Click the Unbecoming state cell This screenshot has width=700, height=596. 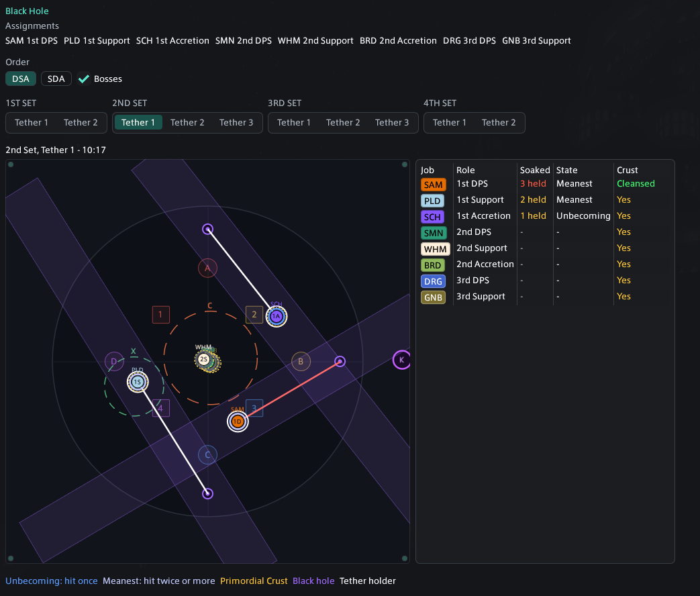coord(583,215)
